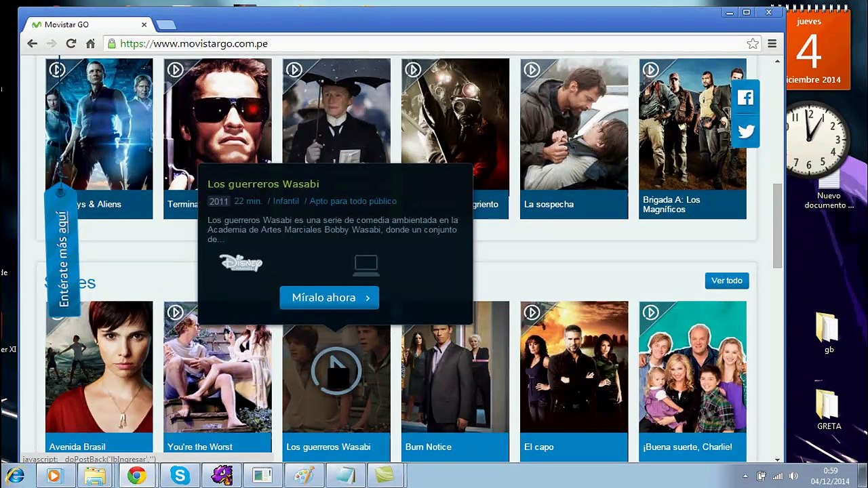This screenshot has width=868, height=488.
Task: Show hidden system tray icons
Action: [x=745, y=476]
